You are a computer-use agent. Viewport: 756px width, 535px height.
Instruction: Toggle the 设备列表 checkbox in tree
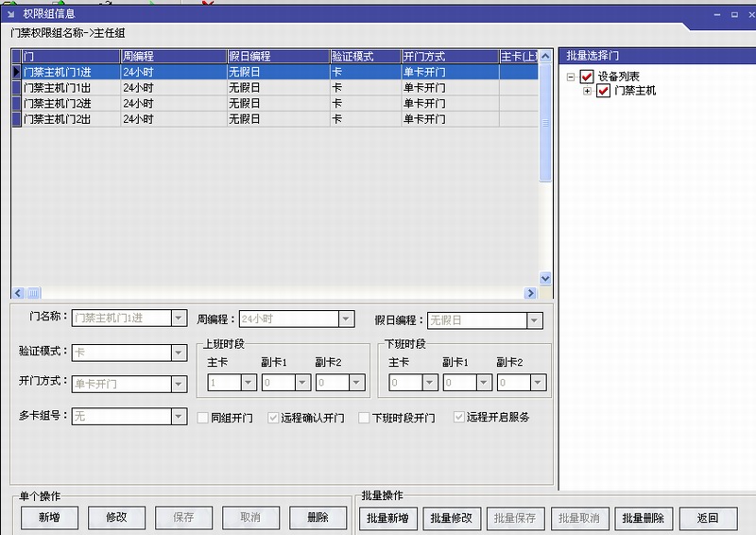coord(587,77)
